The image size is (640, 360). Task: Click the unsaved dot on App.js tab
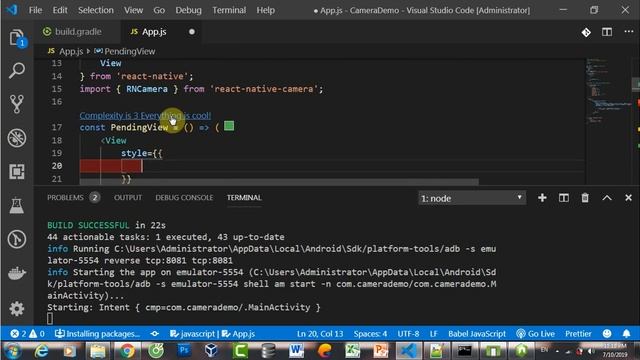click(192, 32)
